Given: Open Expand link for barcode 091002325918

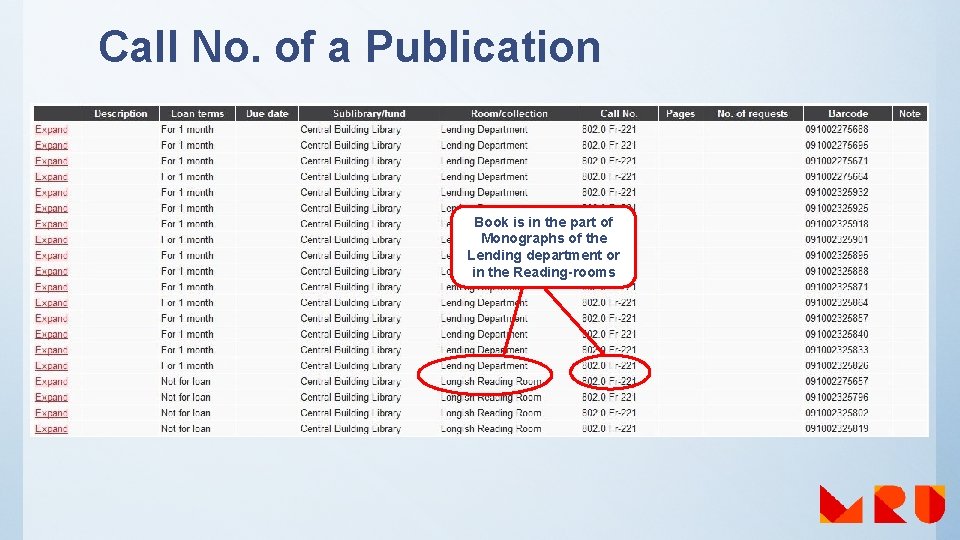Looking at the screenshot, I should 51,224.
